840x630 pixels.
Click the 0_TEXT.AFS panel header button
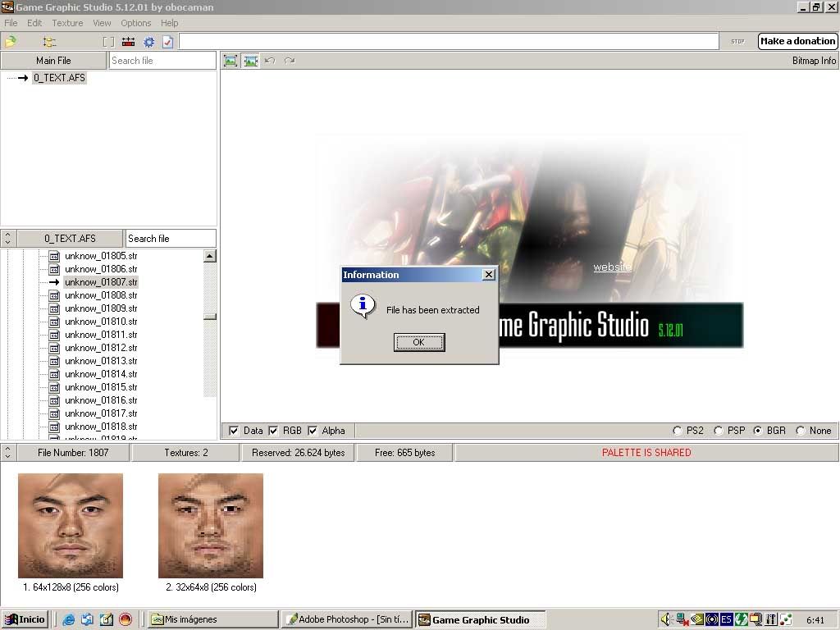pyautogui.click(x=71, y=239)
